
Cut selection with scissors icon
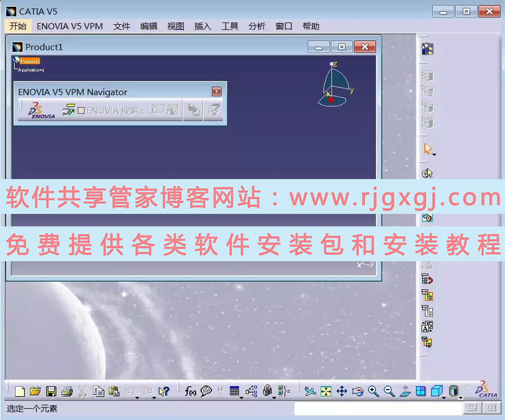(82, 391)
